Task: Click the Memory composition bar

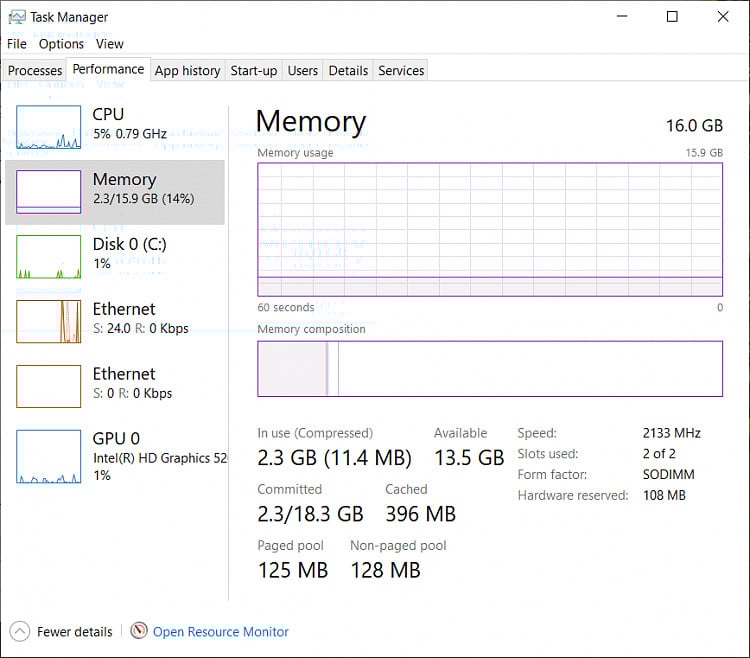Action: point(490,369)
